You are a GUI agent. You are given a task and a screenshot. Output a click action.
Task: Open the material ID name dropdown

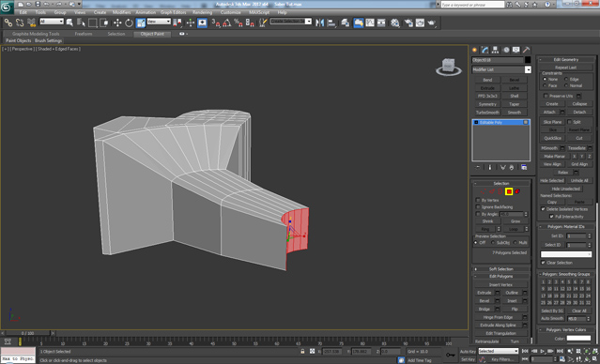point(566,254)
